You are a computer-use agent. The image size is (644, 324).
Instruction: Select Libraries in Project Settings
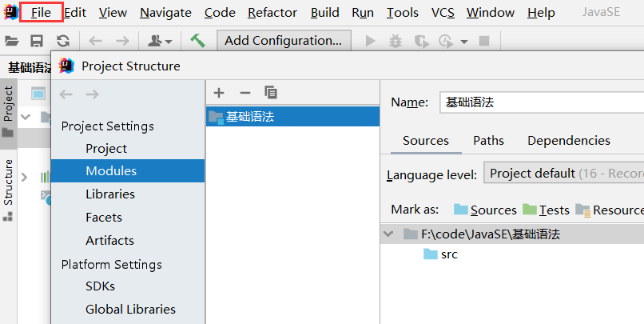(110, 194)
